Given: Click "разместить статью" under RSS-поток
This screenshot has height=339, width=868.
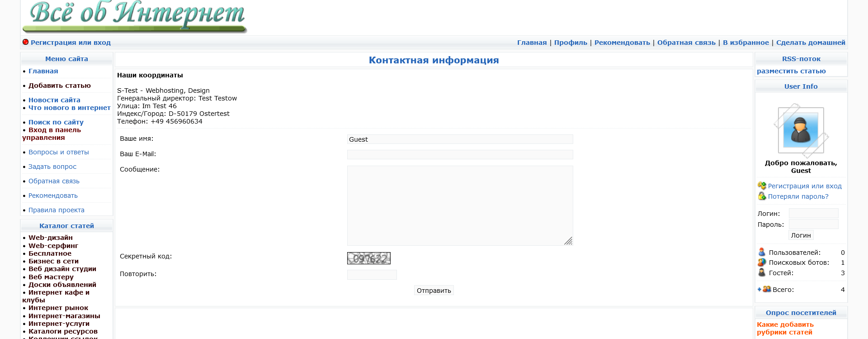Looking at the screenshot, I should pyautogui.click(x=791, y=71).
